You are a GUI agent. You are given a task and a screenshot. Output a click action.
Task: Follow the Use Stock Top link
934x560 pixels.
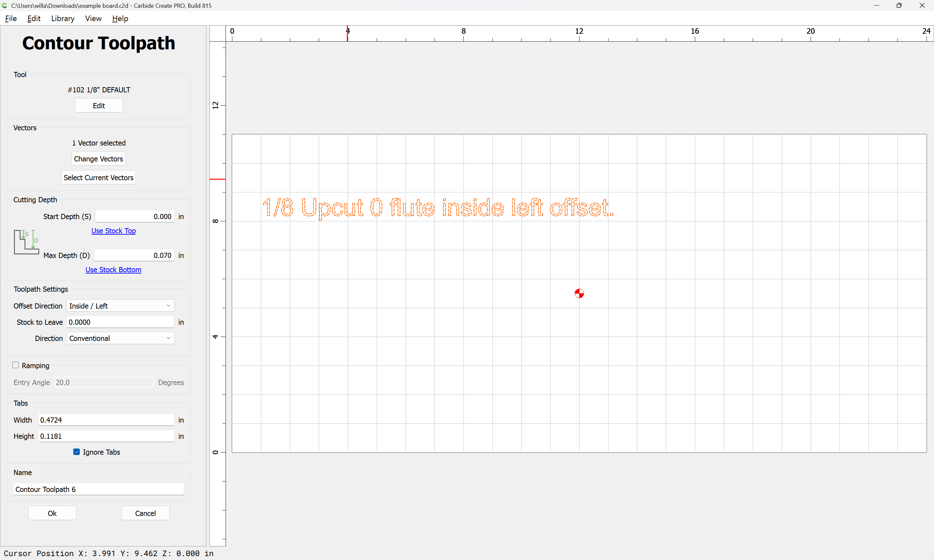[x=114, y=230]
